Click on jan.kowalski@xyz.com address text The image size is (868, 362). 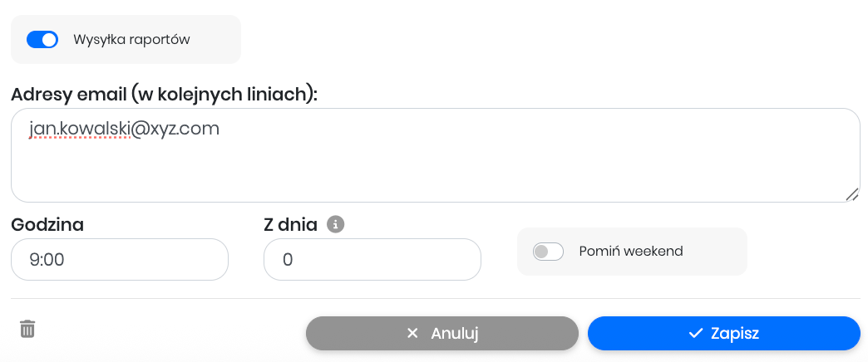pos(123,129)
